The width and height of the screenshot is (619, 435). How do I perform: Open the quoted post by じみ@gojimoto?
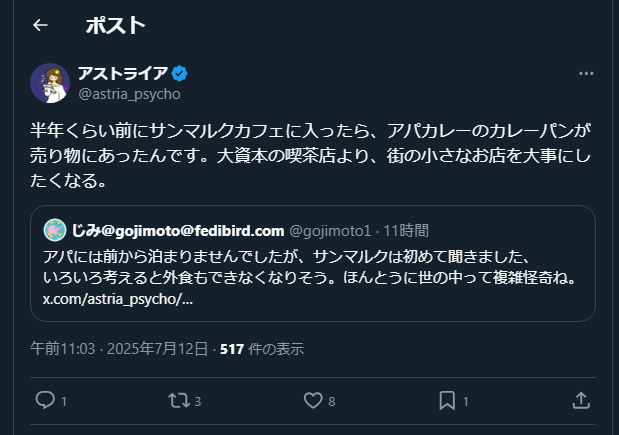click(x=312, y=265)
